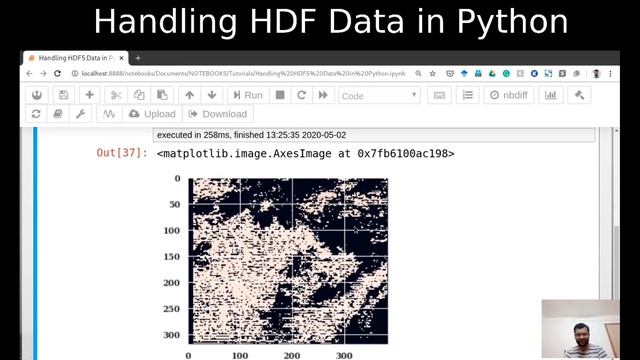Click the execution time info line
The image size is (640, 360).
(x=251, y=135)
